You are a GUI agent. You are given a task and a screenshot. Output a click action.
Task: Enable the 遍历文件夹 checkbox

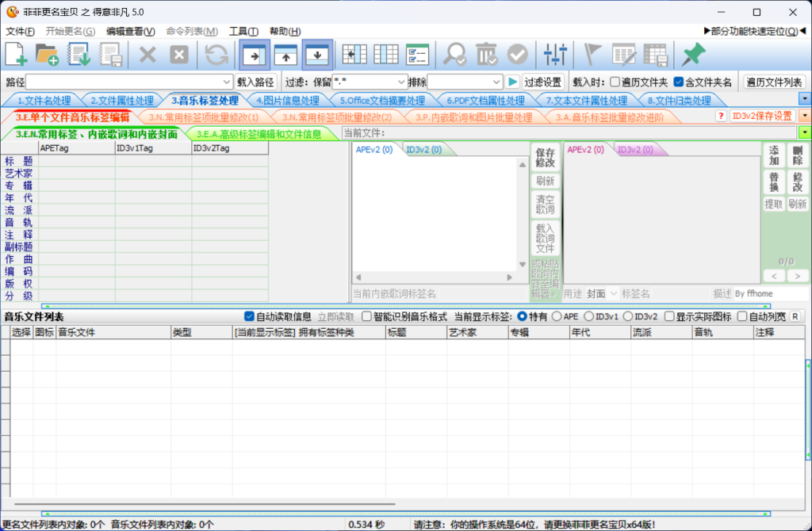point(615,82)
